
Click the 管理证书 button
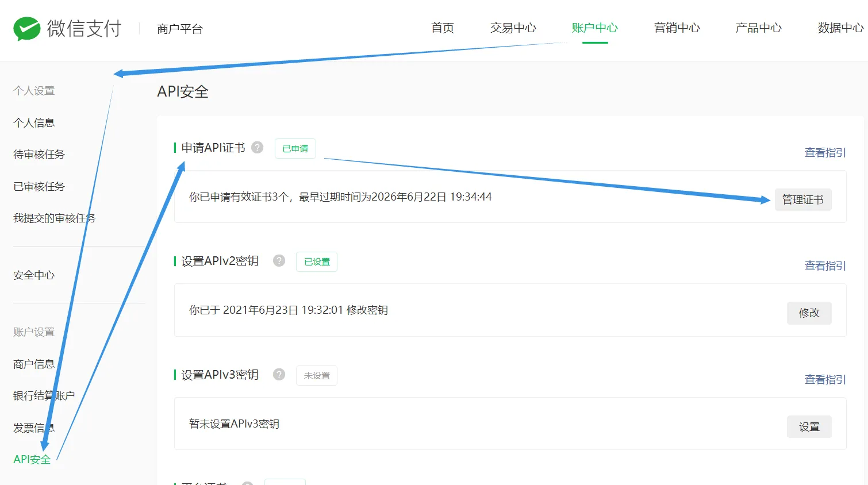coord(802,199)
